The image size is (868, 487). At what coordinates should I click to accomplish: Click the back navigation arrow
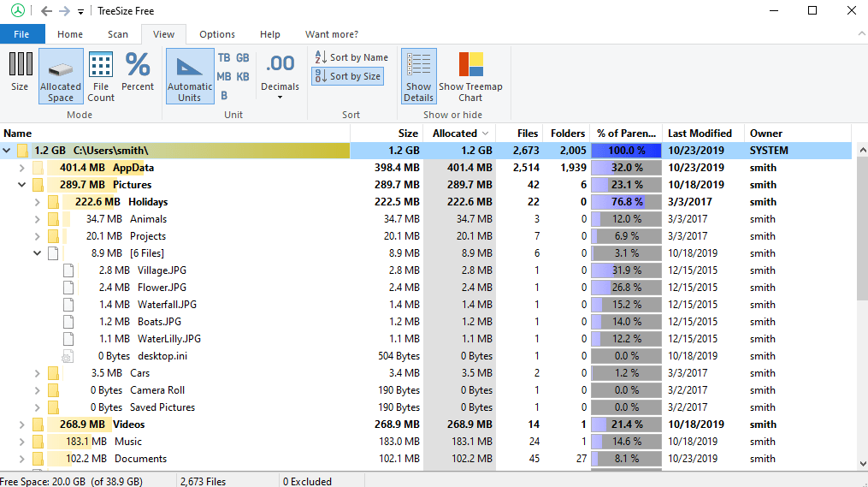tap(46, 11)
